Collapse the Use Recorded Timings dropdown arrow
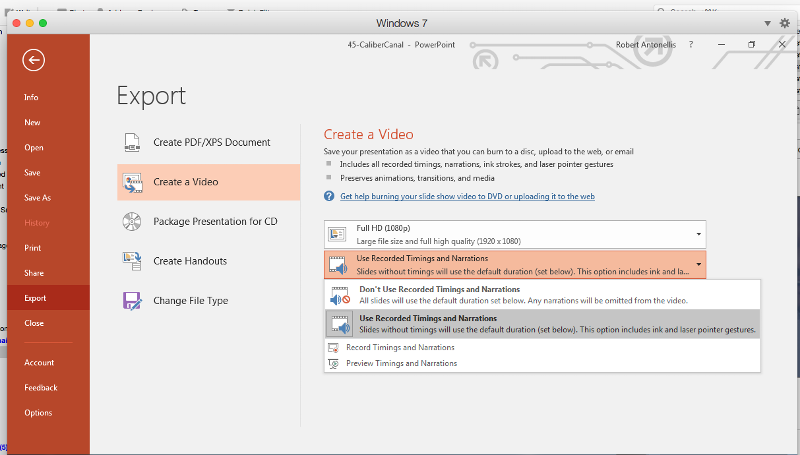Viewport: 800px width, 455px height. point(698,264)
